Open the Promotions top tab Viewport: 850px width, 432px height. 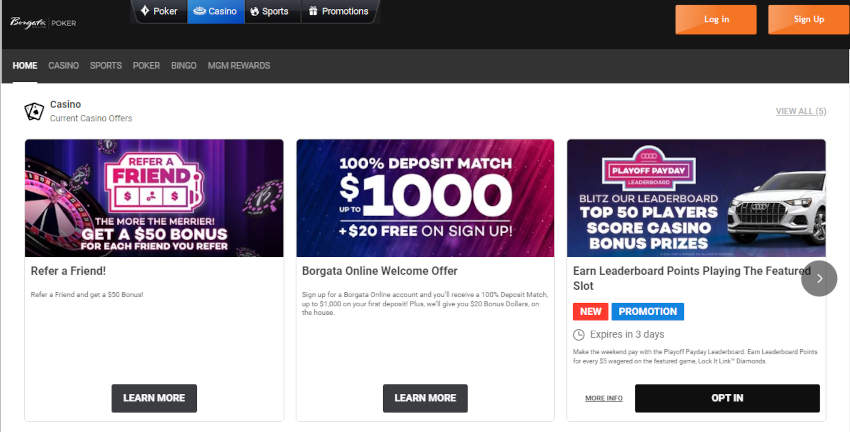pos(338,11)
